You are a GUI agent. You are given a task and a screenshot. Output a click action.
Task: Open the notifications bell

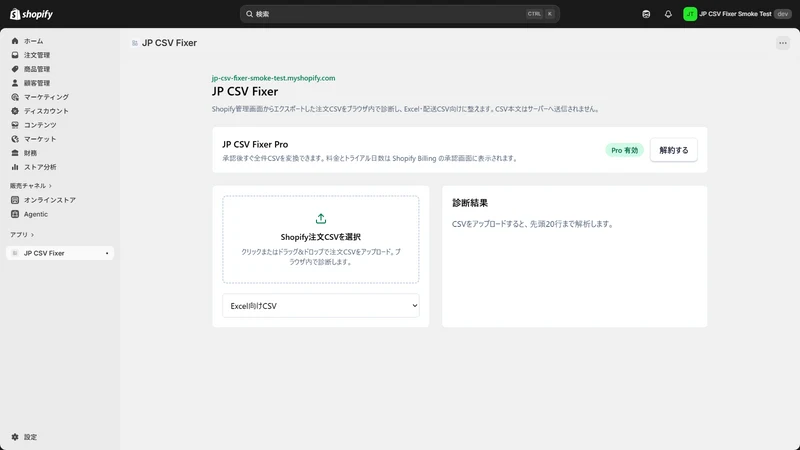click(x=668, y=14)
